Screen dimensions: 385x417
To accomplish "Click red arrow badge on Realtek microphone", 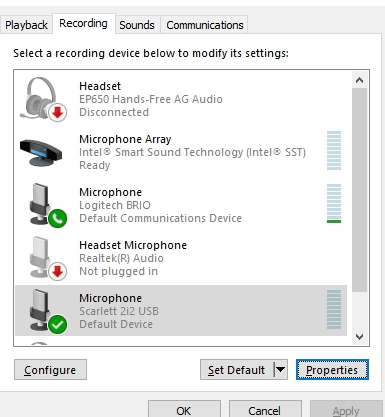I will tap(57, 271).
